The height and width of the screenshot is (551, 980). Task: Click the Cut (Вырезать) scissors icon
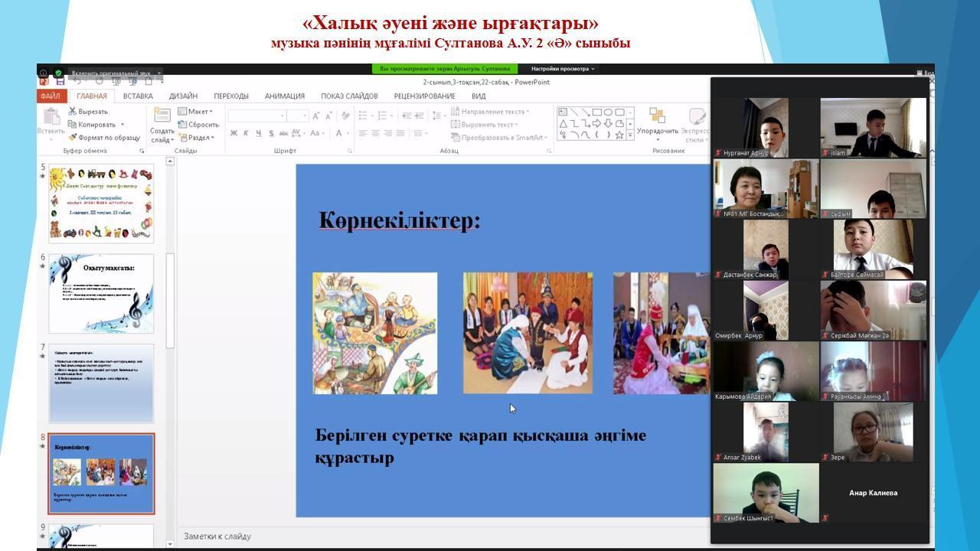(72, 112)
